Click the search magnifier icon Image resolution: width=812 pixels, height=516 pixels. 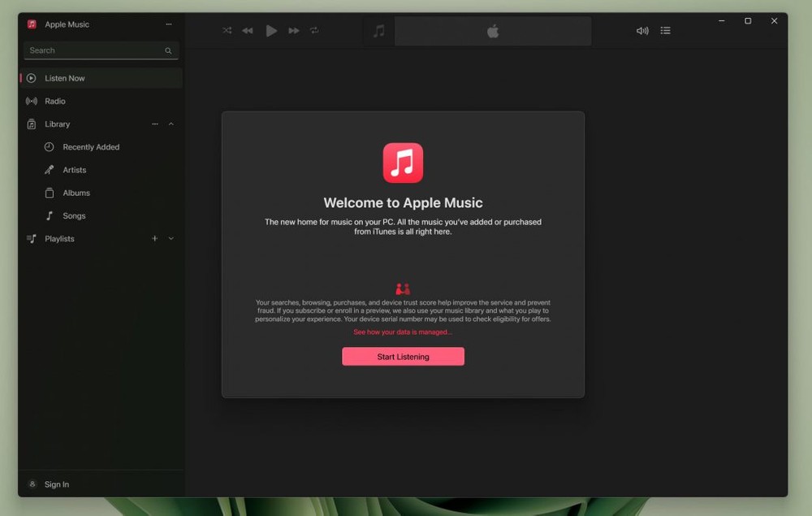[168, 50]
